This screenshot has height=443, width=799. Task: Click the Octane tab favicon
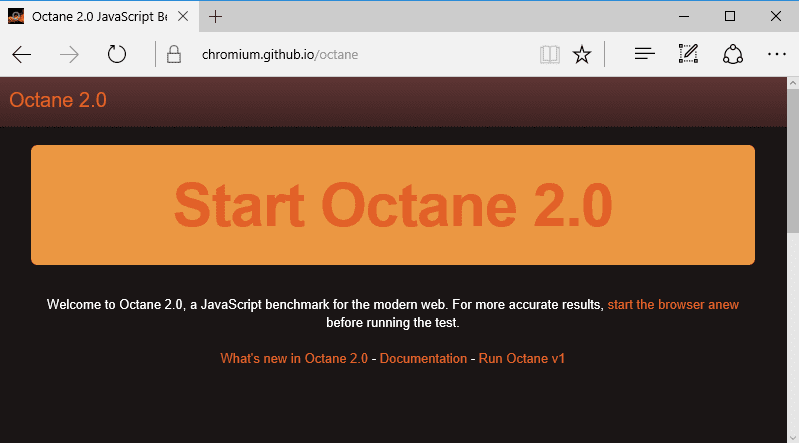[x=16, y=16]
